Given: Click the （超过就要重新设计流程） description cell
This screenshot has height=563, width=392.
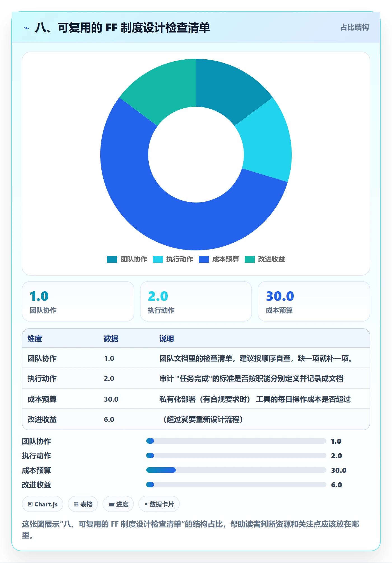Looking at the screenshot, I should point(203,419).
